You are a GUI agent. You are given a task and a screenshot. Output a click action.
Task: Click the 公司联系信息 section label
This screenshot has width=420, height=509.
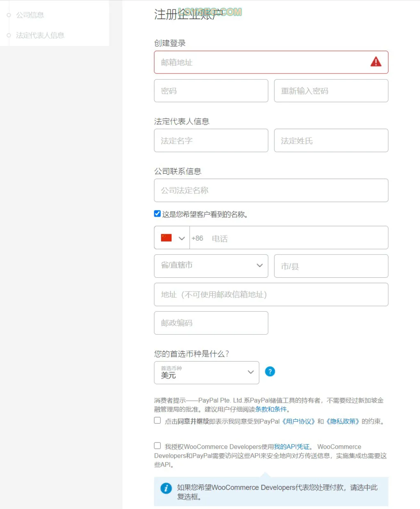point(178,171)
